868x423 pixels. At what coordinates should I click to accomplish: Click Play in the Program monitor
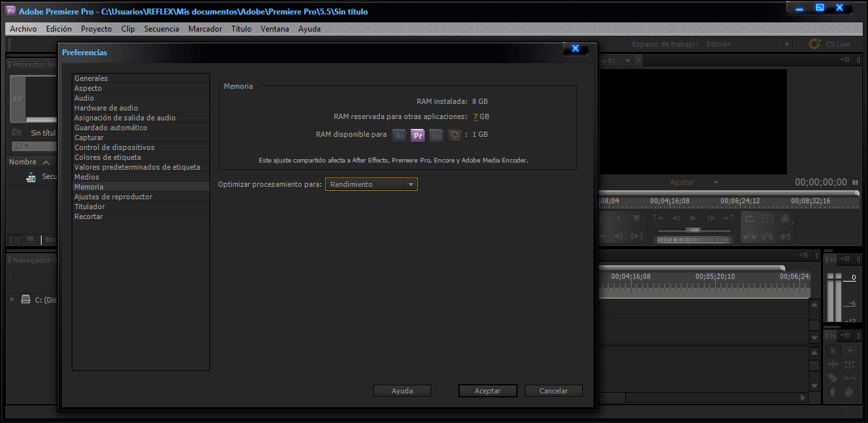pyautogui.click(x=693, y=218)
